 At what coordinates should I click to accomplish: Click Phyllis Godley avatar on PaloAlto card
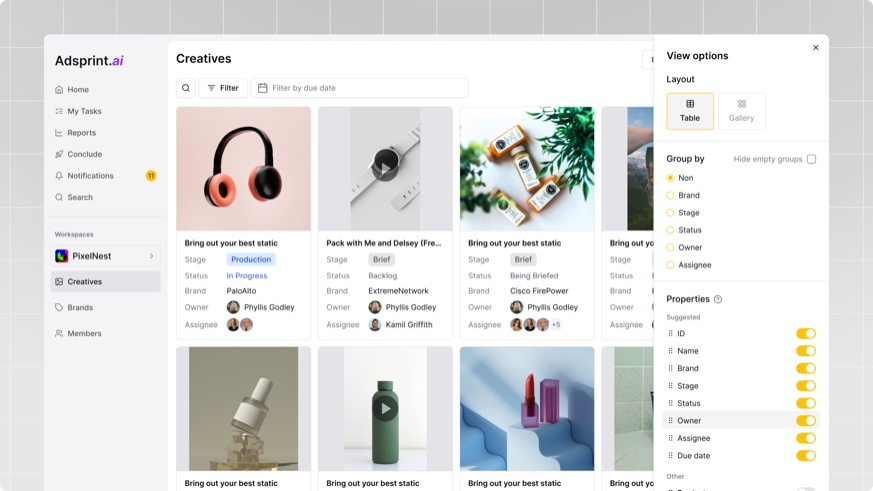click(x=233, y=307)
